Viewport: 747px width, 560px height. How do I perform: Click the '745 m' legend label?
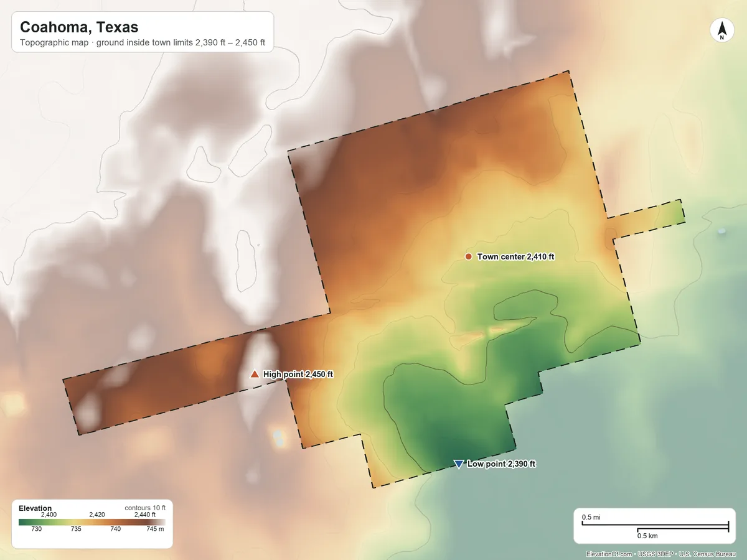pos(156,529)
